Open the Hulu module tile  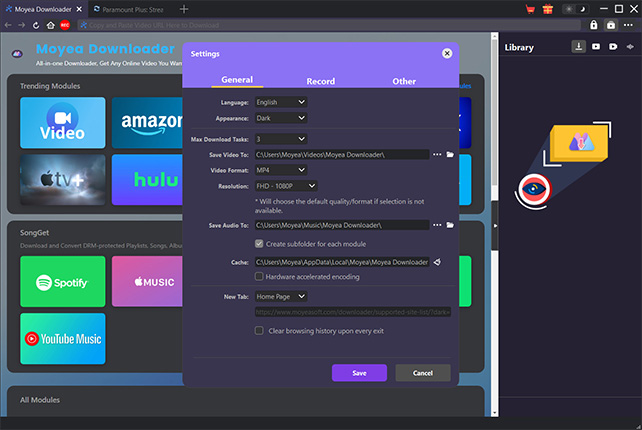coord(147,180)
